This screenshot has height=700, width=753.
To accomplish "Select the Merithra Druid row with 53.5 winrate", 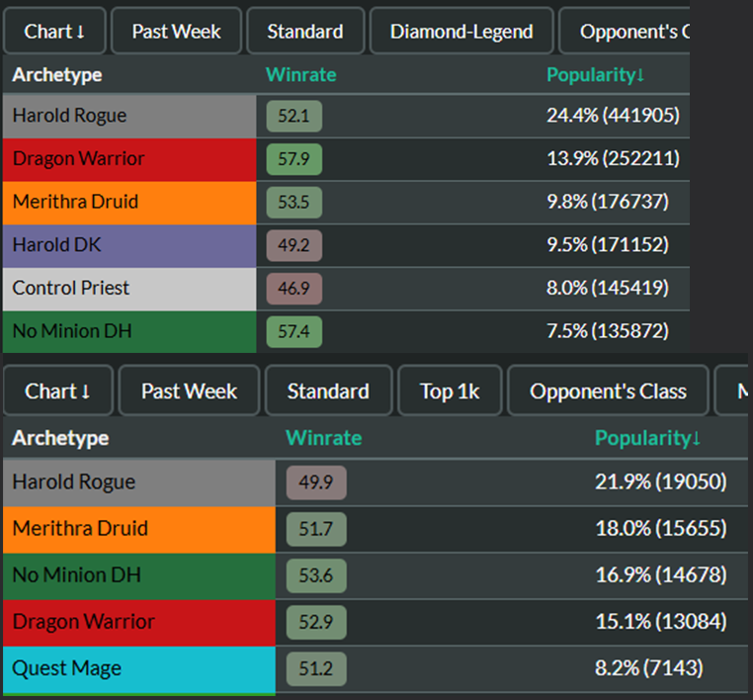I will [x=346, y=202].
